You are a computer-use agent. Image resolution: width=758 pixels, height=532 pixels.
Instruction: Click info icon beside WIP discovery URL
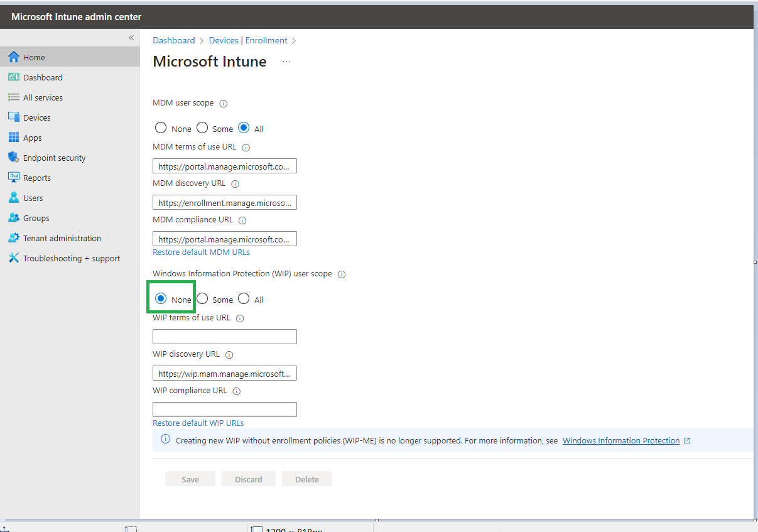pos(229,355)
